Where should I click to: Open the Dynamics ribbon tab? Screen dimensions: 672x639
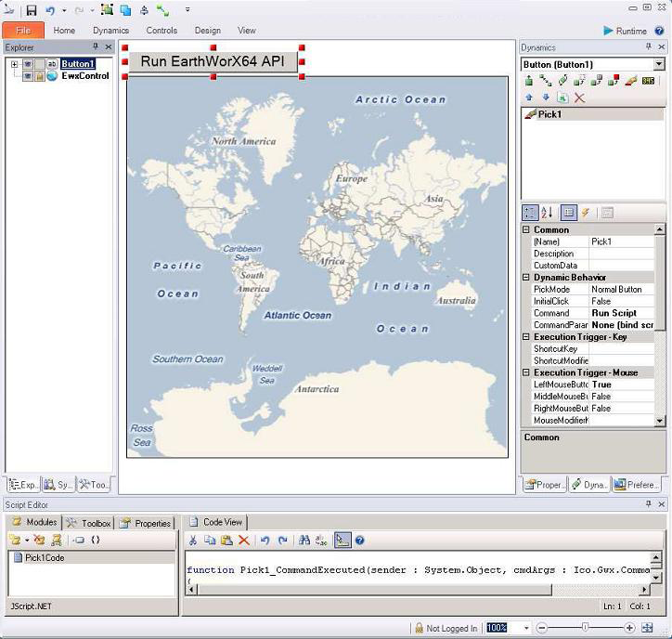pyautogui.click(x=110, y=31)
